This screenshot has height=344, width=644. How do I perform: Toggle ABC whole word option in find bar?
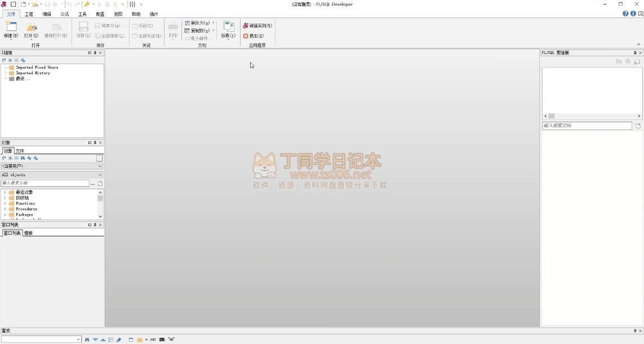click(x=153, y=339)
